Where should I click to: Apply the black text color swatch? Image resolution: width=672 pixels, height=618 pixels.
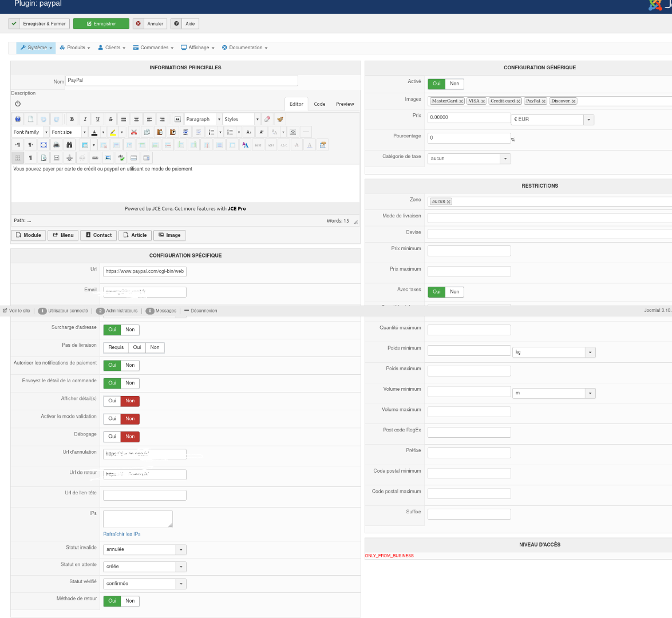click(x=94, y=132)
